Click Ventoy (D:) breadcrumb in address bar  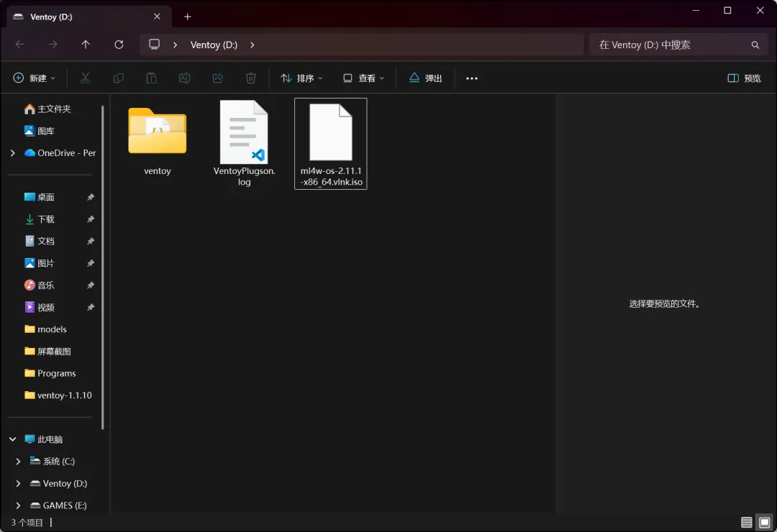[x=214, y=45]
